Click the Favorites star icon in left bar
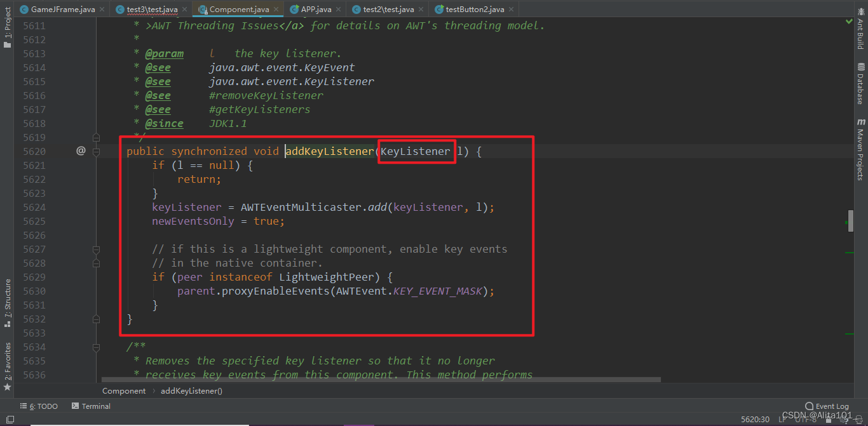 click(7, 387)
